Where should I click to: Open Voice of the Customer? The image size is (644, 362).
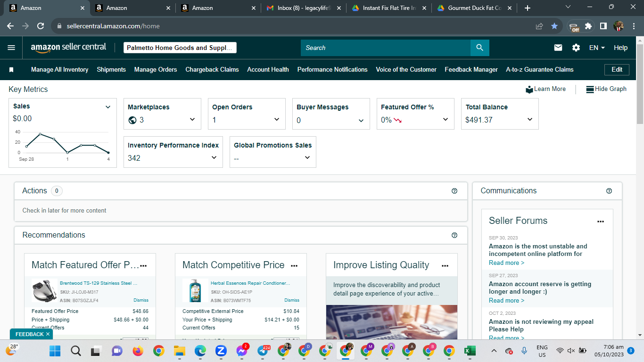(406, 70)
